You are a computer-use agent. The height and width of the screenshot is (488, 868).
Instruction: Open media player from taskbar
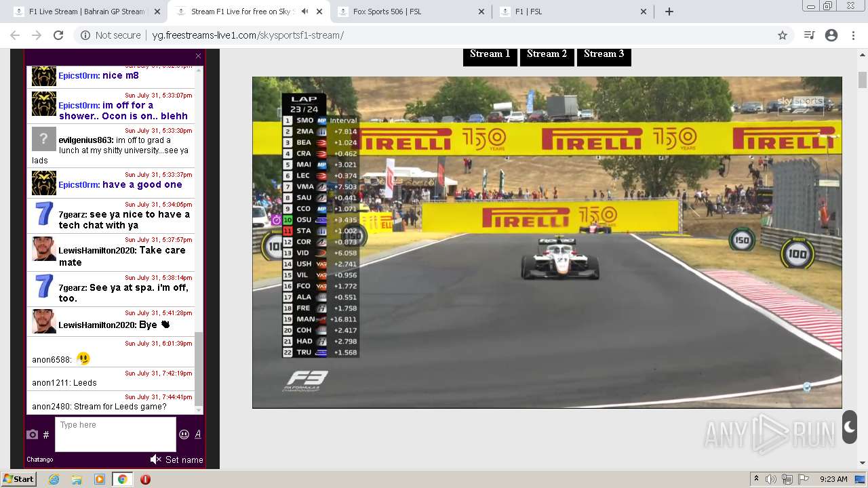click(x=100, y=479)
